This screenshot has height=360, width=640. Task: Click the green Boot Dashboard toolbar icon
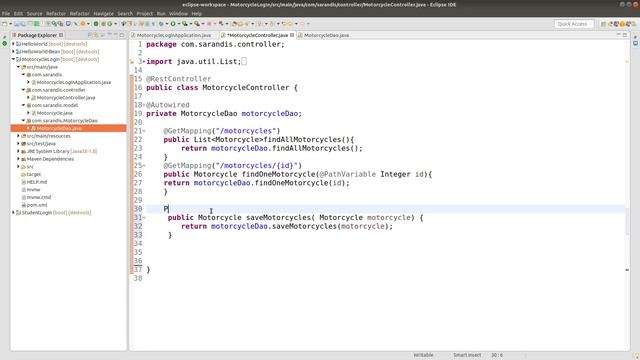pos(96,24)
